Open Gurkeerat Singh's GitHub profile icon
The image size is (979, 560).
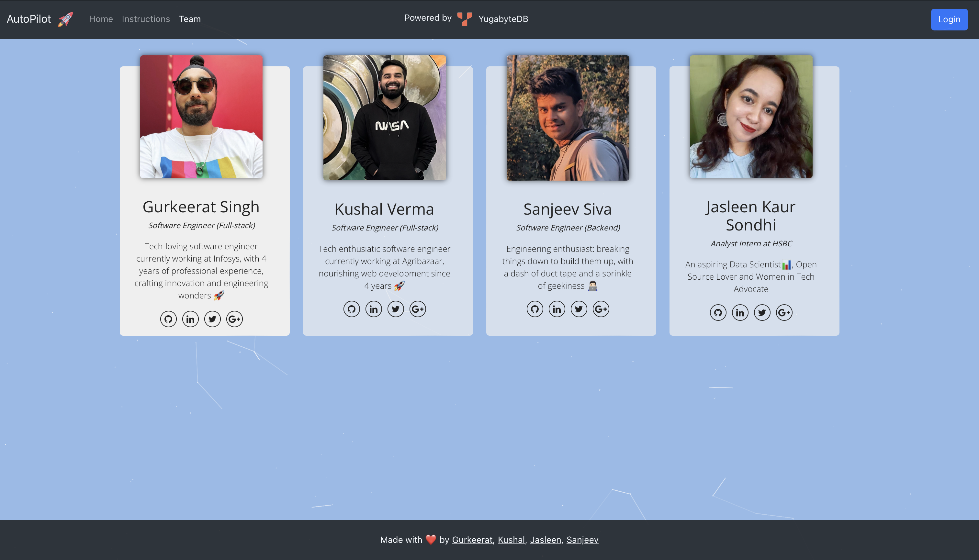[x=168, y=319]
